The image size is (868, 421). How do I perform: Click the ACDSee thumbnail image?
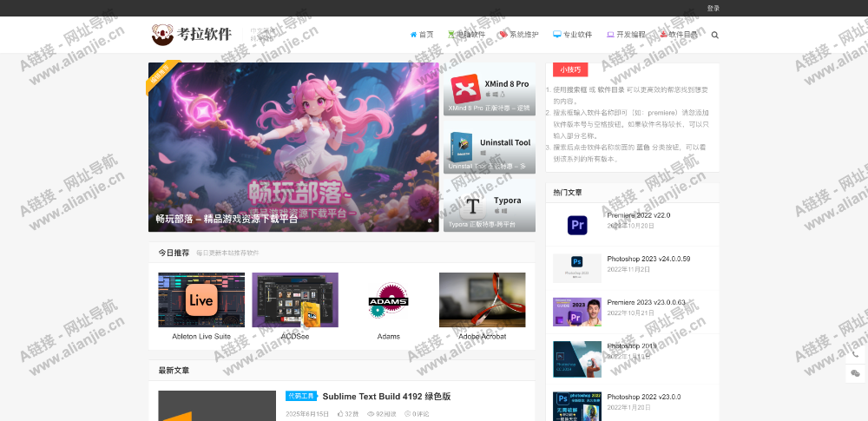tap(295, 299)
